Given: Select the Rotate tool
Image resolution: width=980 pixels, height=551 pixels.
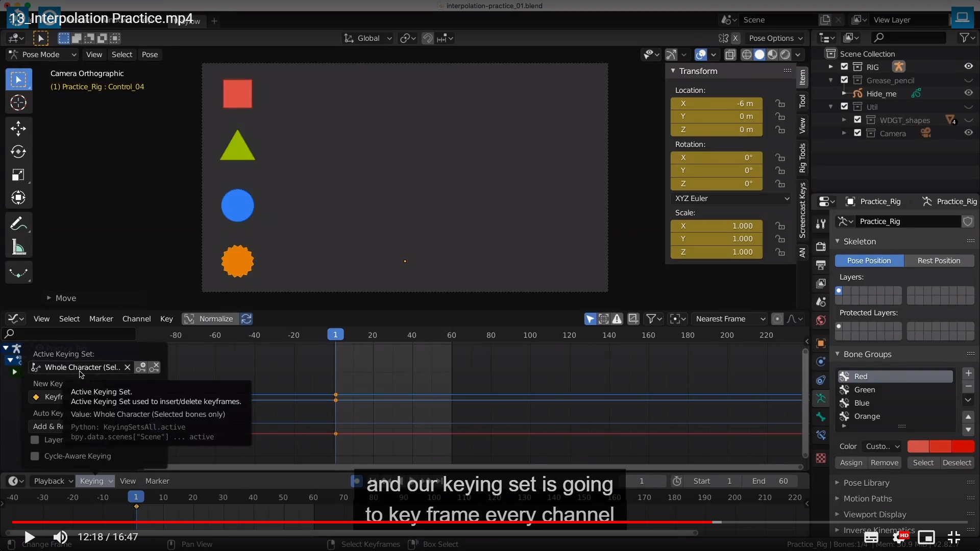Looking at the screenshot, I should tap(18, 152).
